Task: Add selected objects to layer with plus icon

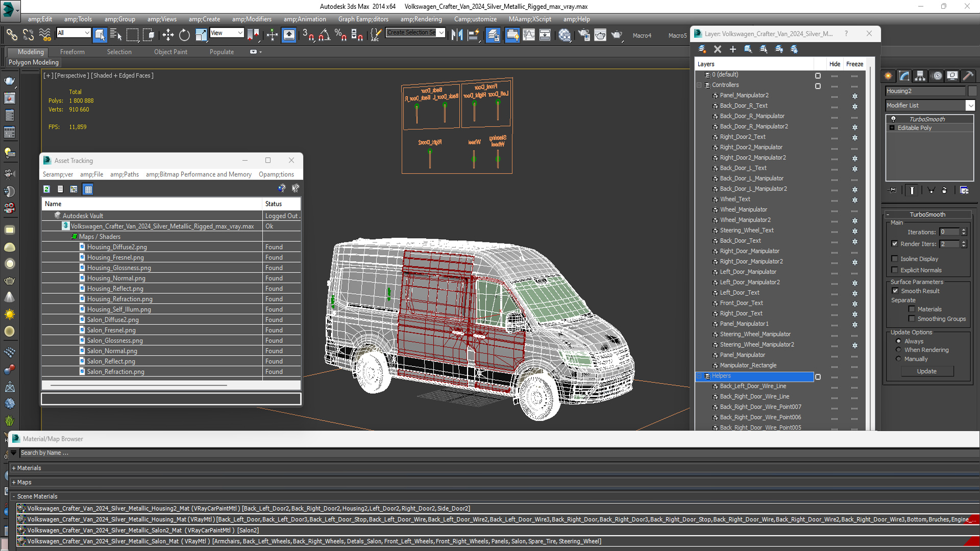Action: click(x=733, y=49)
